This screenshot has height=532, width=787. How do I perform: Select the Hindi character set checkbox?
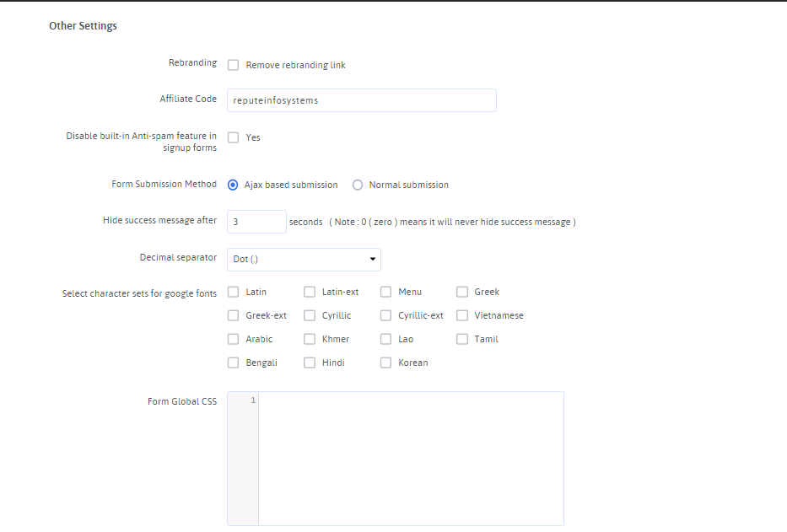pos(310,363)
